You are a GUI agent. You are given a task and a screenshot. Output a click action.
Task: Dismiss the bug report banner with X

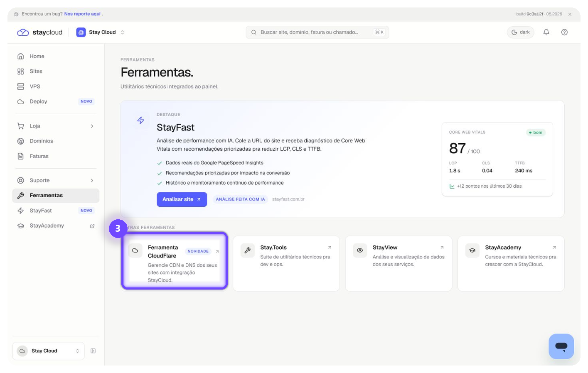pos(570,14)
